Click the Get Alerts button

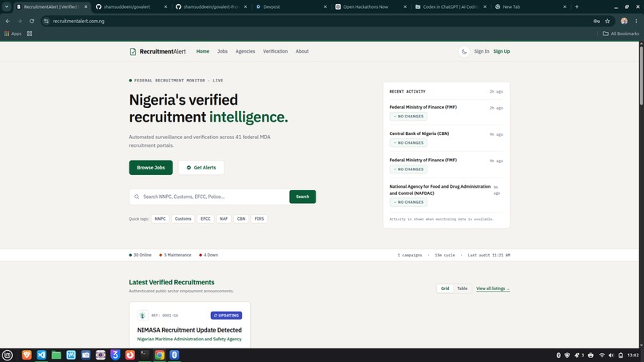[x=201, y=168]
